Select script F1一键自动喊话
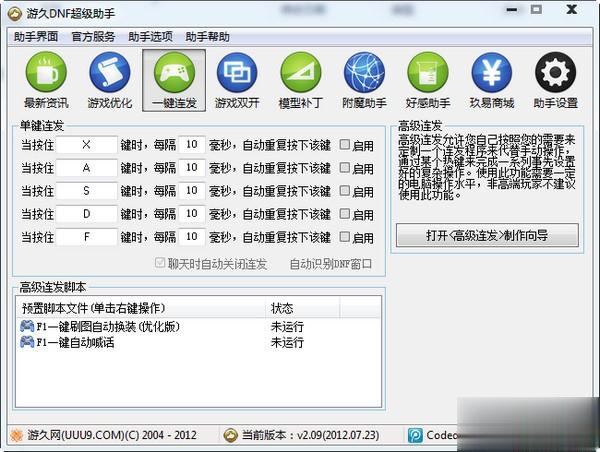The height and width of the screenshot is (452, 600). (x=75, y=342)
